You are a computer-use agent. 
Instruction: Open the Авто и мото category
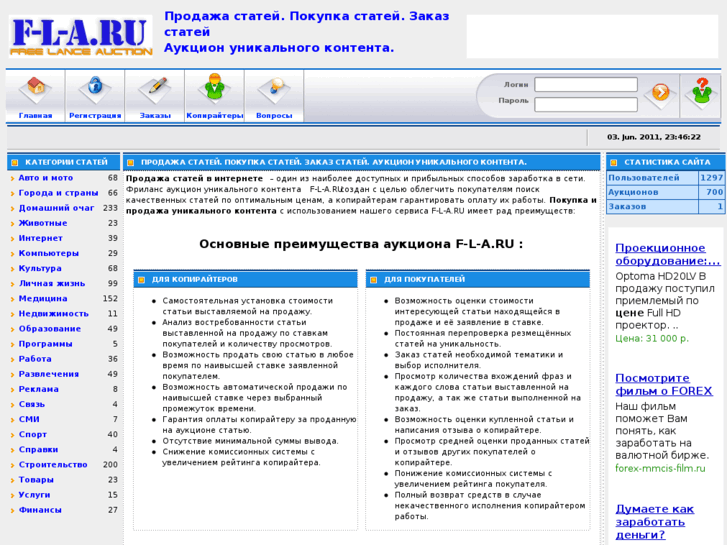[45, 178]
